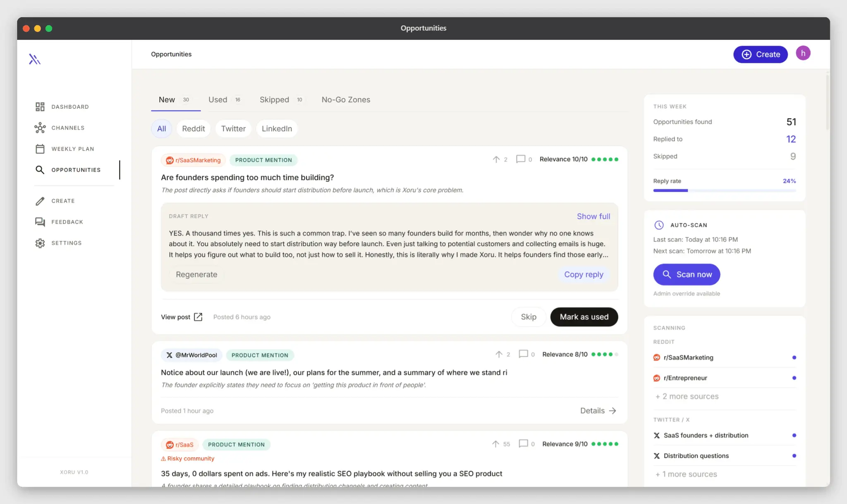The width and height of the screenshot is (847, 504).
Task: Open the Settings gear icon
Action: pyautogui.click(x=40, y=243)
